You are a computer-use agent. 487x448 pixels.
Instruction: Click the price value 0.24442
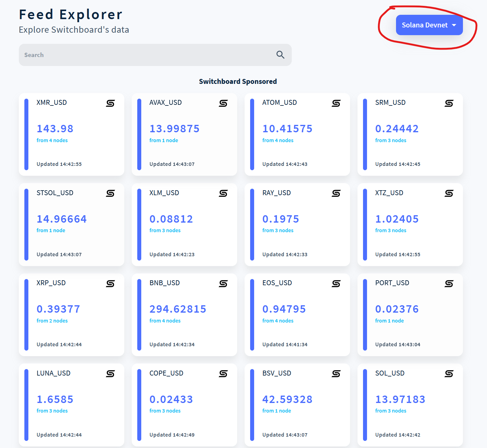tap(397, 129)
